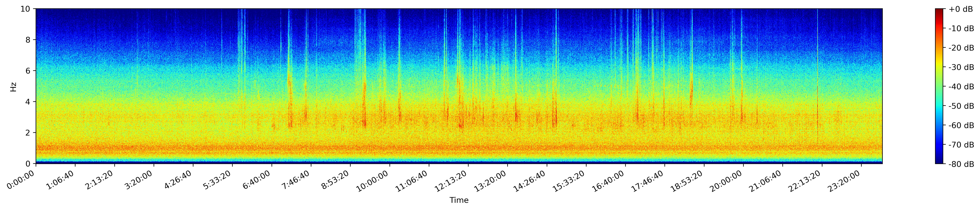Image resolution: width=980 pixels, height=210 pixels.
Task: Click the dark red top of colorbar
Action: (x=939, y=11)
